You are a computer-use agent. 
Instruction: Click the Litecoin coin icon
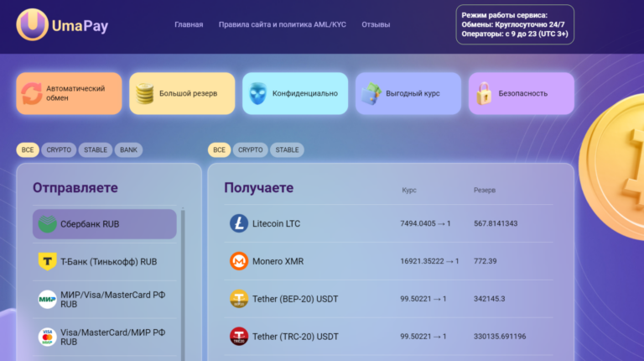click(x=239, y=223)
